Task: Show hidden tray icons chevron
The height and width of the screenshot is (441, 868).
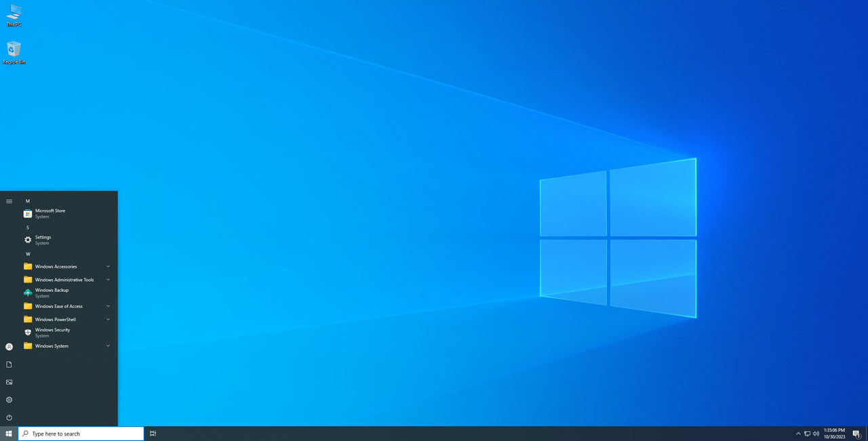Action: [798, 434]
